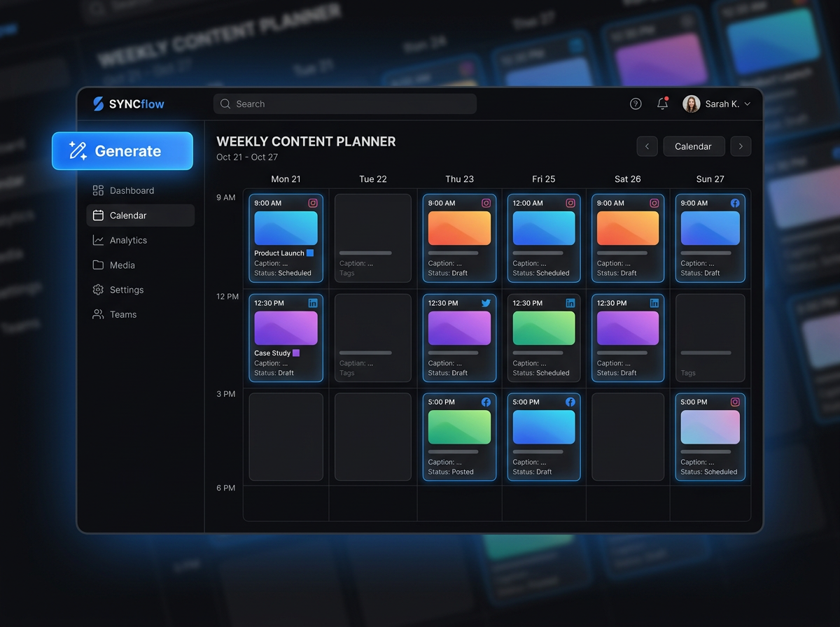The image size is (840, 627).
Task: Select the Mon 21 column header
Action: [286, 179]
